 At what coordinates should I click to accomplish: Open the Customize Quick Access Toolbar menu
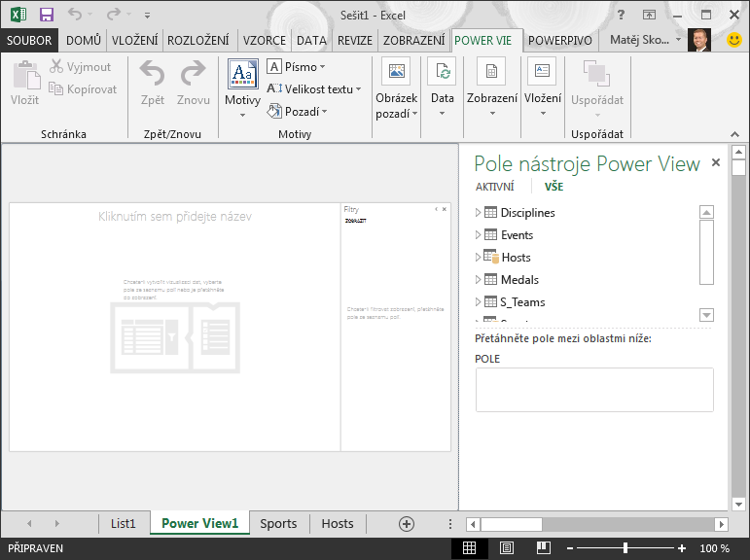(147, 16)
